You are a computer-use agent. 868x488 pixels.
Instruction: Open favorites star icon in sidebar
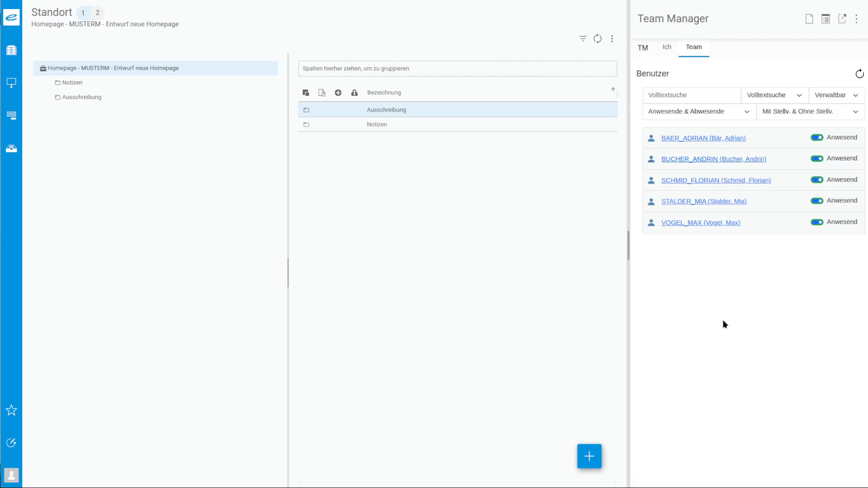11,410
